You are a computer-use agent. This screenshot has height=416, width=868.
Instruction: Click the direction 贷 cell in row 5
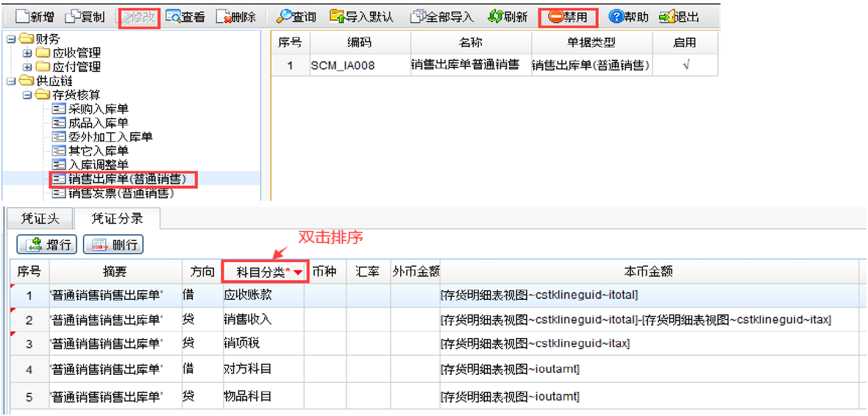202,396
